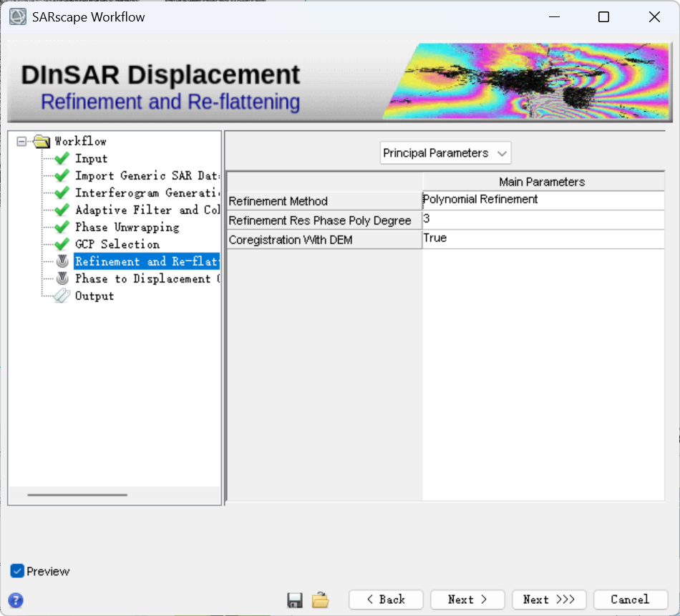Click the Polynomial Refinement method value
The image size is (680, 616).
543,201
